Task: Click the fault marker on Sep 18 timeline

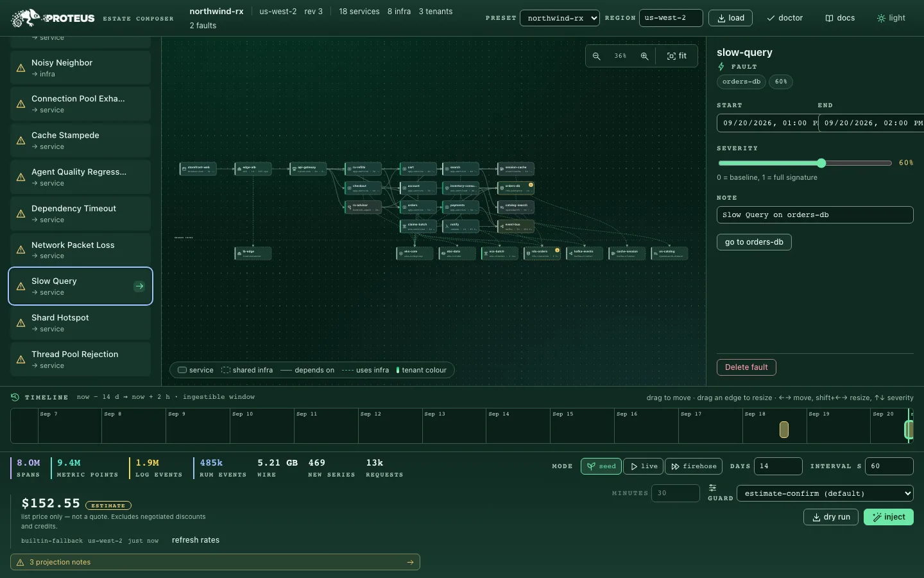Action: tap(784, 430)
